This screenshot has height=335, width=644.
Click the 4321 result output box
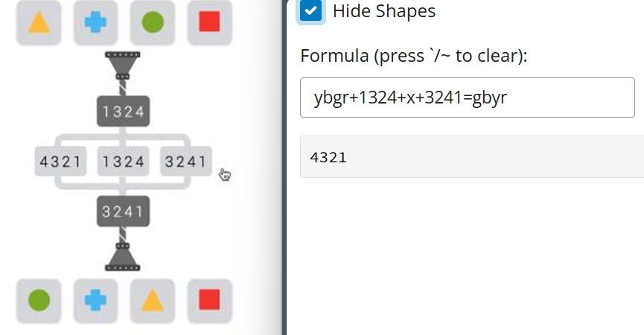point(471,157)
